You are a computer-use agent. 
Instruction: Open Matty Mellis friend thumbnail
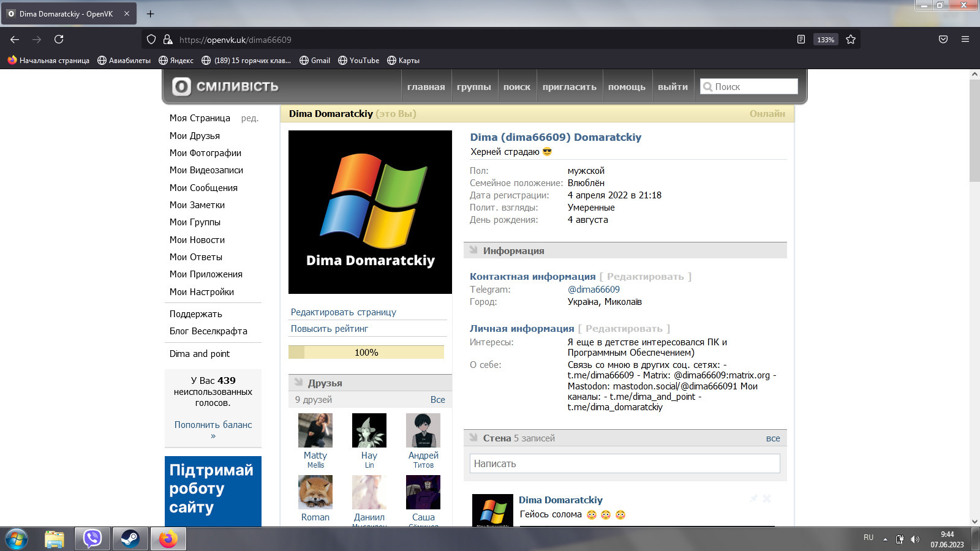[x=315, y=430]
